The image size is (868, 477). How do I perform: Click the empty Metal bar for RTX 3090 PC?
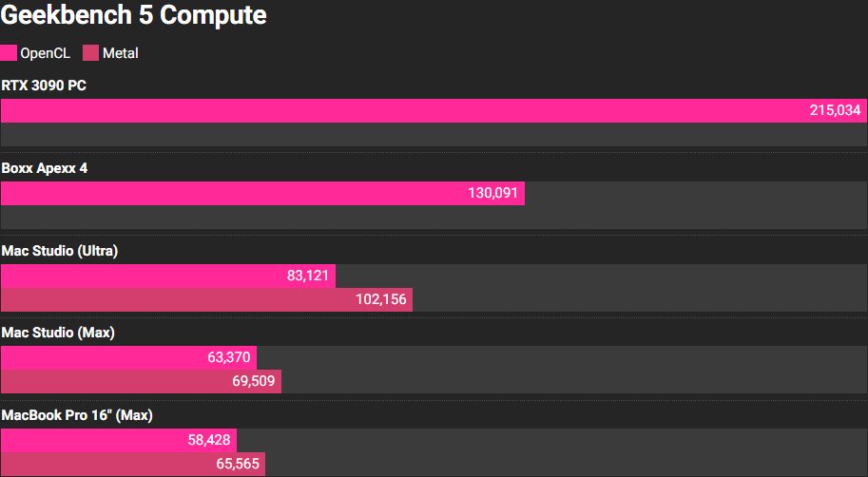click(434, 135)
